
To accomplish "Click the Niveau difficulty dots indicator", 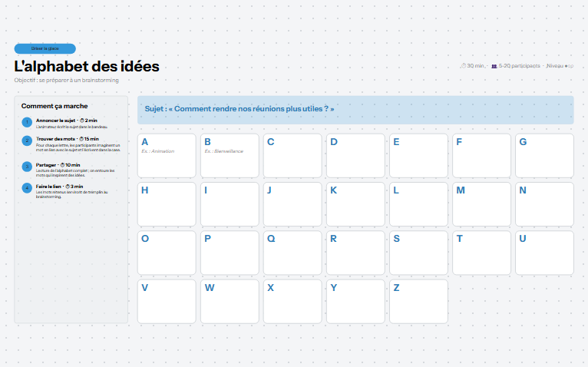I will coord(570,66).
